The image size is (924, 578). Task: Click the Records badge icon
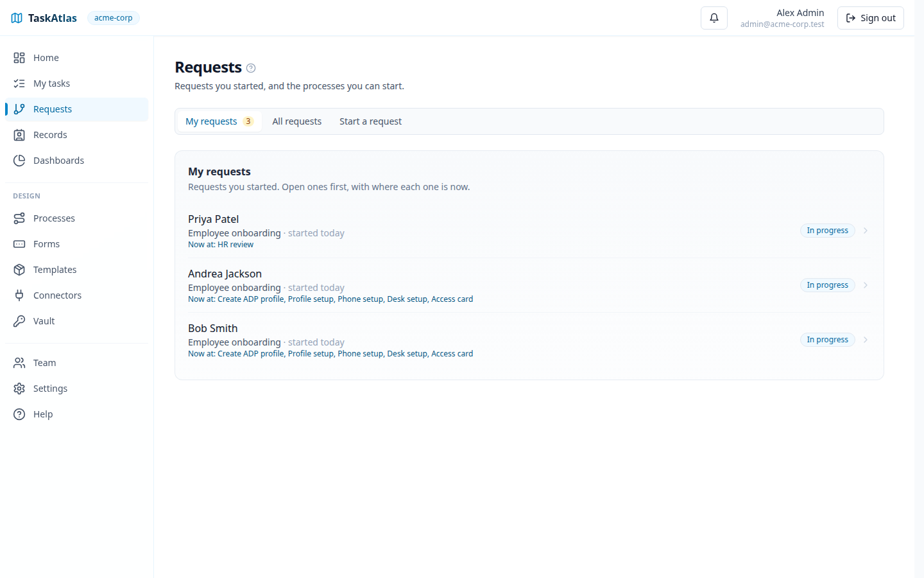point(19,135)
